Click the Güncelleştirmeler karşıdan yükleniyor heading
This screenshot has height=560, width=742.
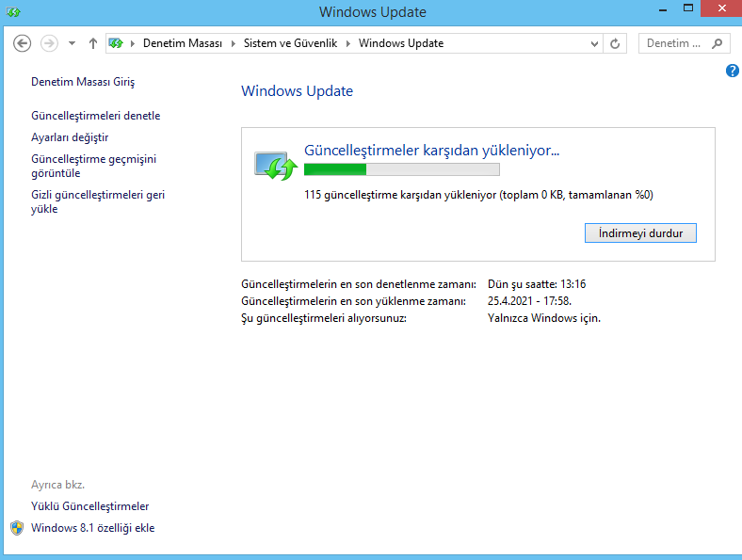coord(431,151)
